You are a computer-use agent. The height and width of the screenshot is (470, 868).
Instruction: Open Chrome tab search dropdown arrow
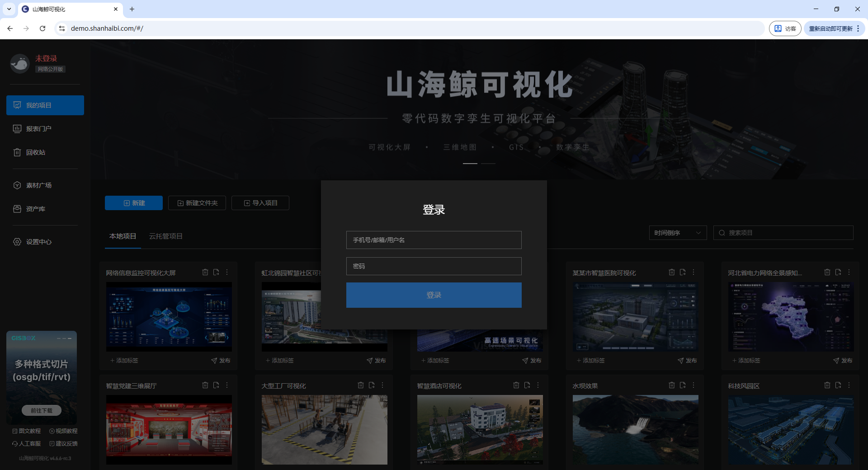pos(9,9)
